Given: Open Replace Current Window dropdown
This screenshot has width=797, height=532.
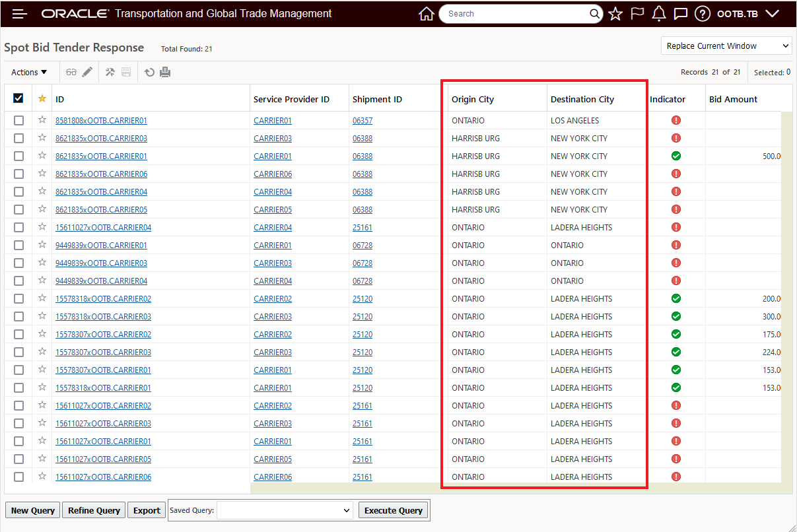Looking at the screenshot, I should click(x=726, y=46).
